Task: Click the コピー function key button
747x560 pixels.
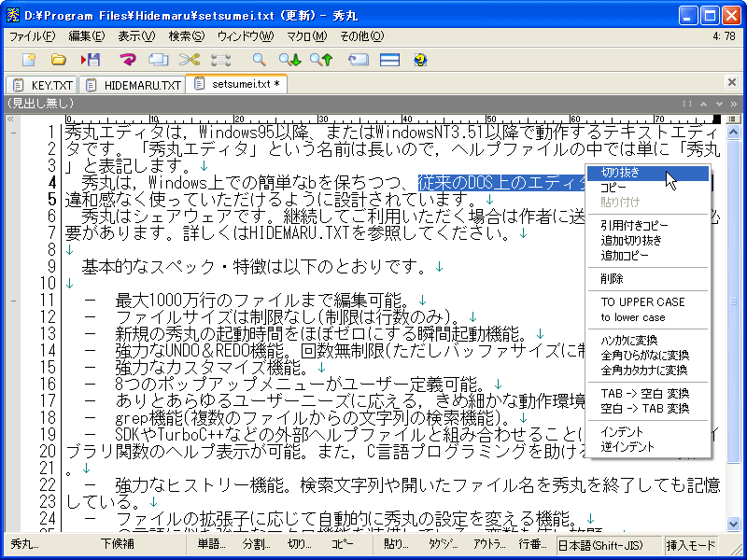Action: pos(343,544)
